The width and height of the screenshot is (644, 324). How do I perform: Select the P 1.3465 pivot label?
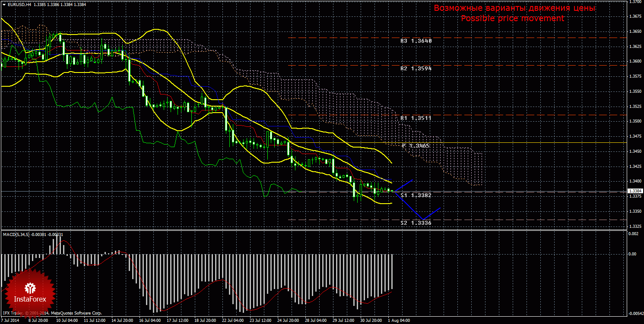416,146
